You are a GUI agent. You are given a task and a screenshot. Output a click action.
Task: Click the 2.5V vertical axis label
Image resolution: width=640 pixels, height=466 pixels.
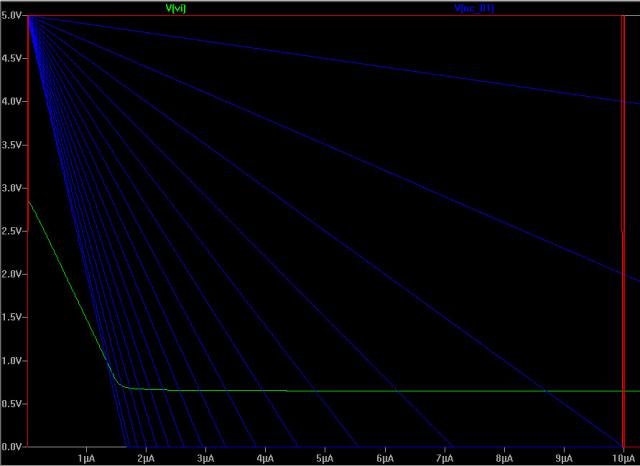coord(12,231)
